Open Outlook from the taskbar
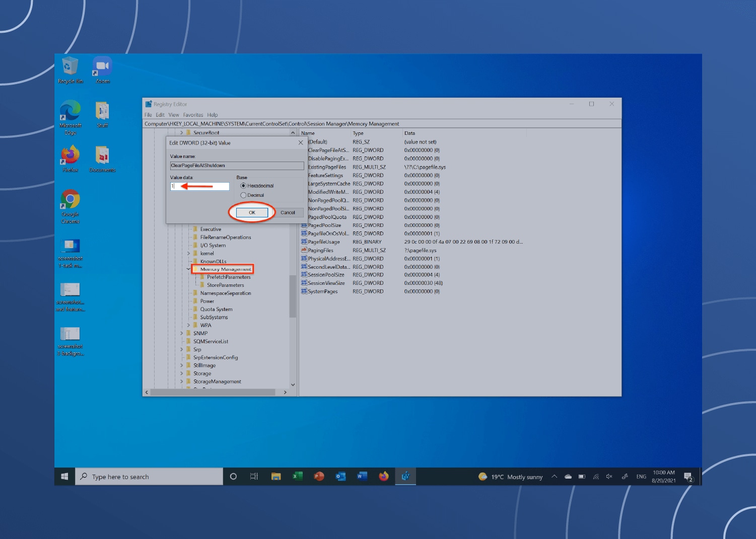 340,476
